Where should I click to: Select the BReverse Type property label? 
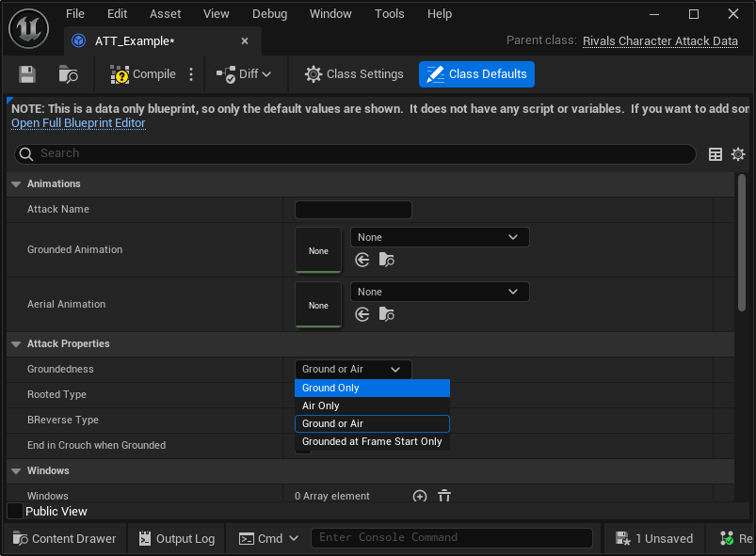pos(63,421)
